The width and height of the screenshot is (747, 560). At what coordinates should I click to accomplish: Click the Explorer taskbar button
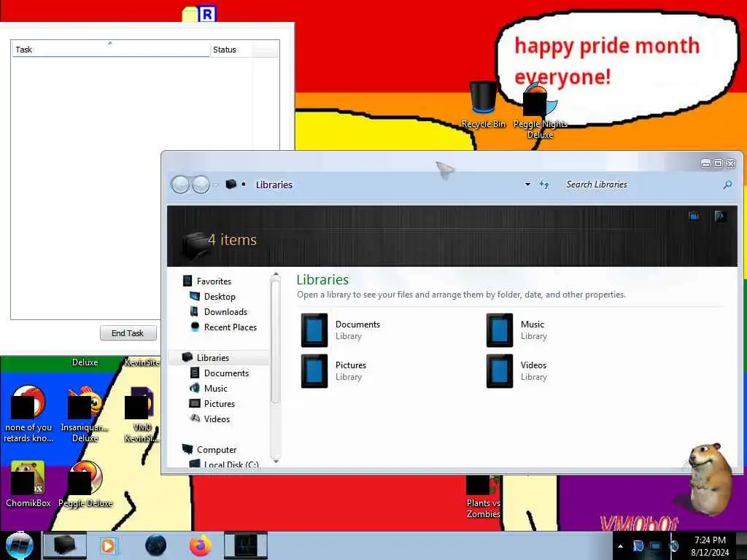click(x=65, y=545)
